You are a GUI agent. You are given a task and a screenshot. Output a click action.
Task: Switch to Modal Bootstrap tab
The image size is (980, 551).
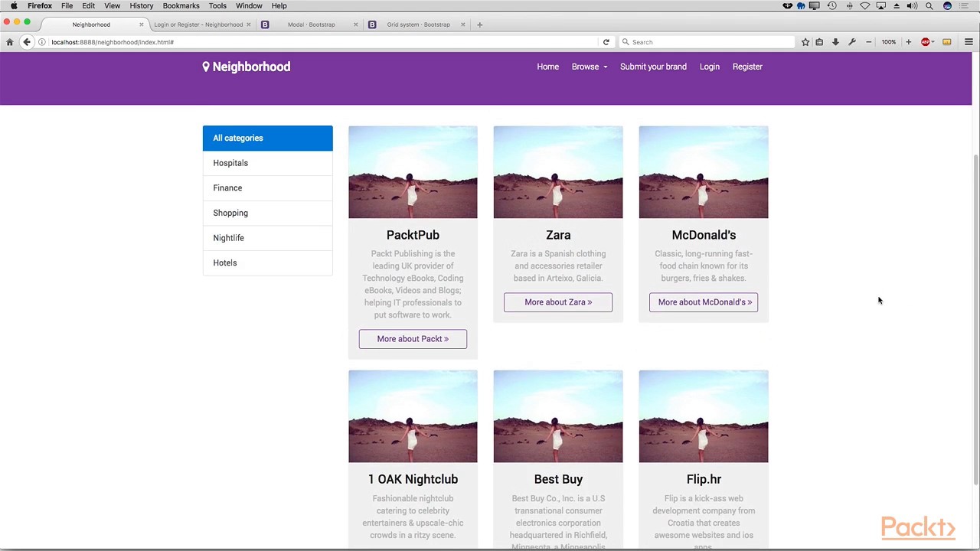(x=310, y=24)
